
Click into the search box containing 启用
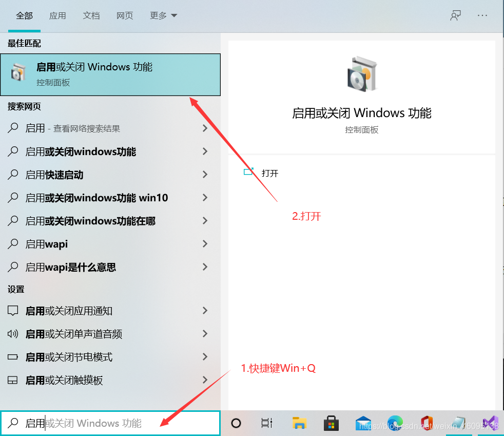click(x=110, y=423)
